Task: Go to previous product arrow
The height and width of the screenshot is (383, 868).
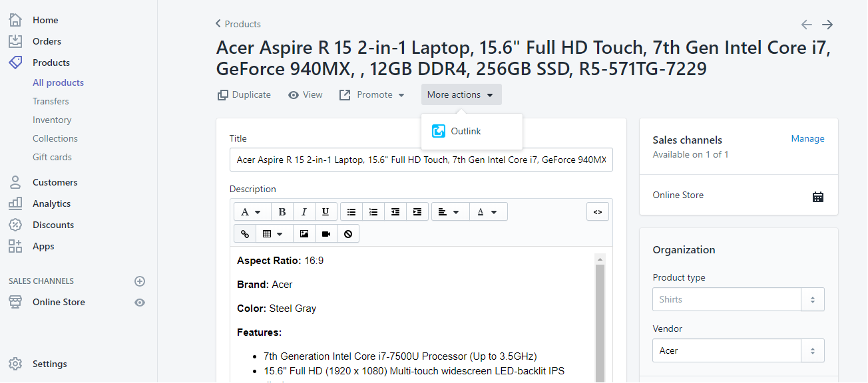Action: click(807, 25)
